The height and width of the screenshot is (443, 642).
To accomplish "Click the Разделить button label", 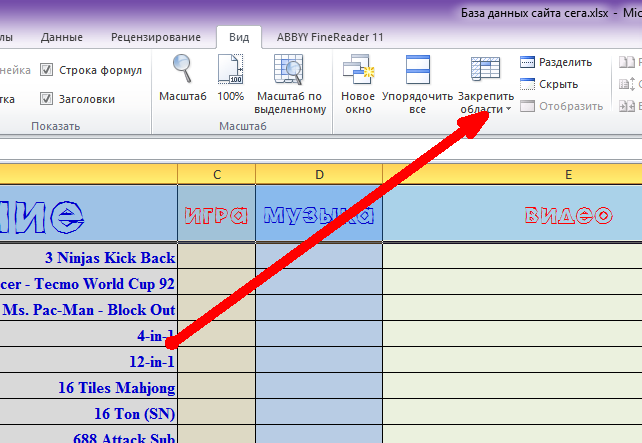I will pos(565,62).
